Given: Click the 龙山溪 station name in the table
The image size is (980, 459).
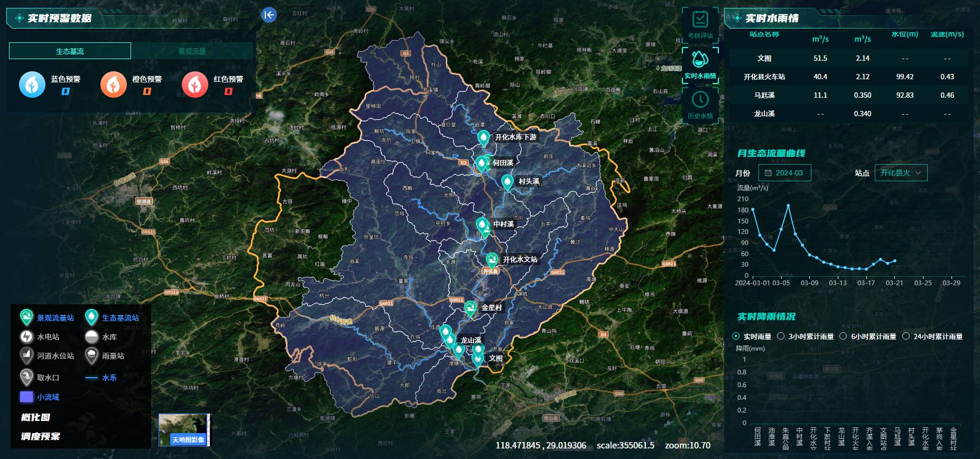Looking at the screenshot, I should pyautogui.click(x=764, y=114).
